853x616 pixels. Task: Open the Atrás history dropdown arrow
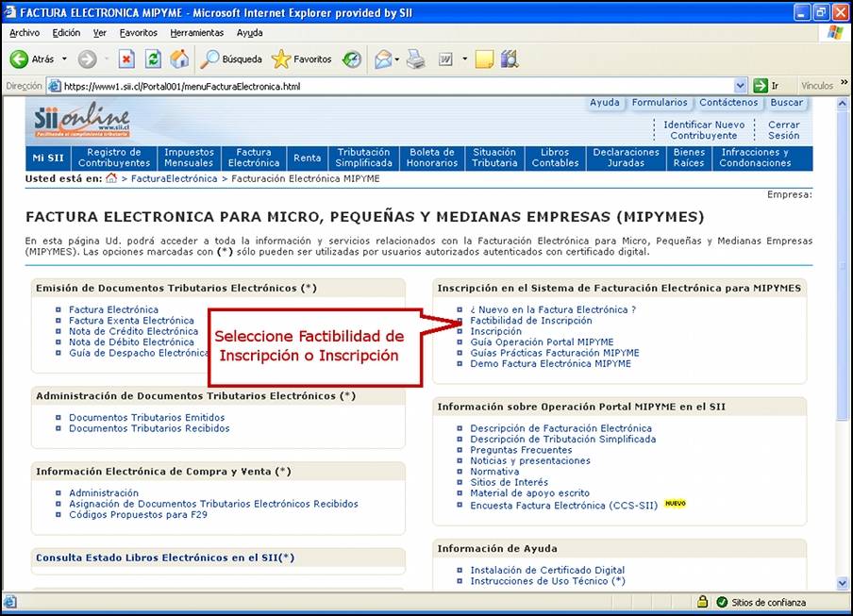[x=64, y=58]
